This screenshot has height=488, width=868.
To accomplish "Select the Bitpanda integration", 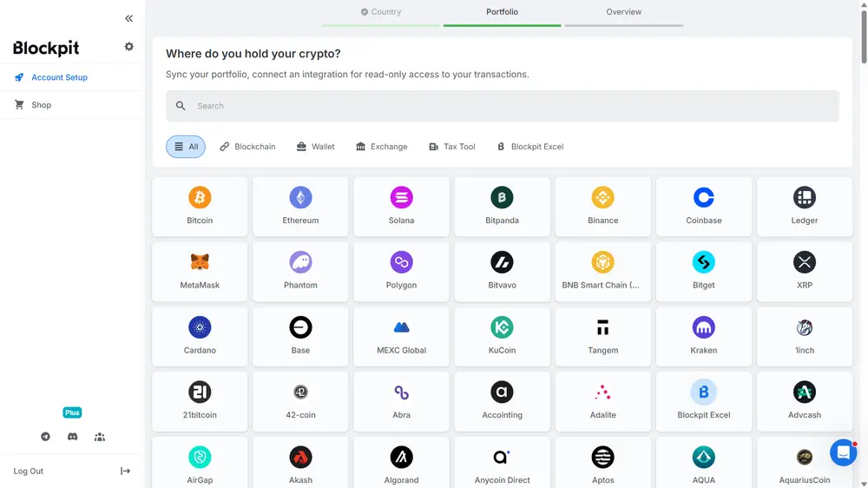I will (x=502, y=207).
